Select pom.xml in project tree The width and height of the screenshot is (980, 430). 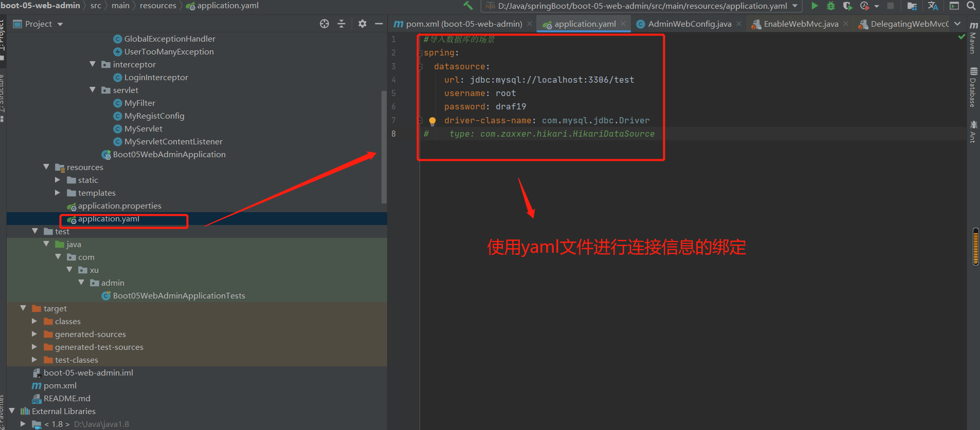(60, 385)
